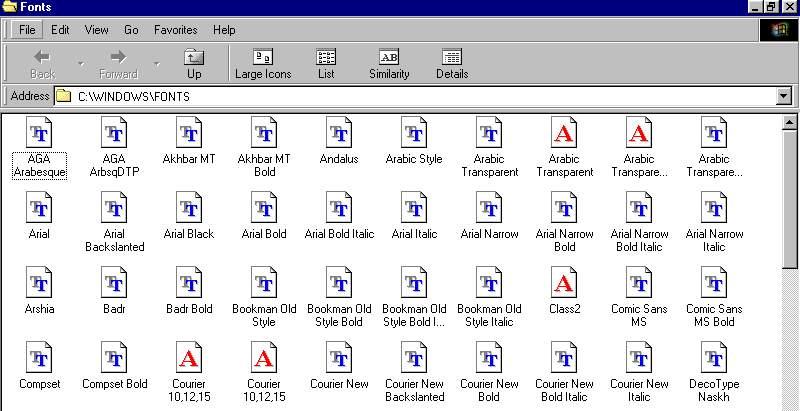Image resolution: width=800 pixels, height=411 pixels.
Task: Select the Arial Bold Italic font icon
Action: point(339,208)
